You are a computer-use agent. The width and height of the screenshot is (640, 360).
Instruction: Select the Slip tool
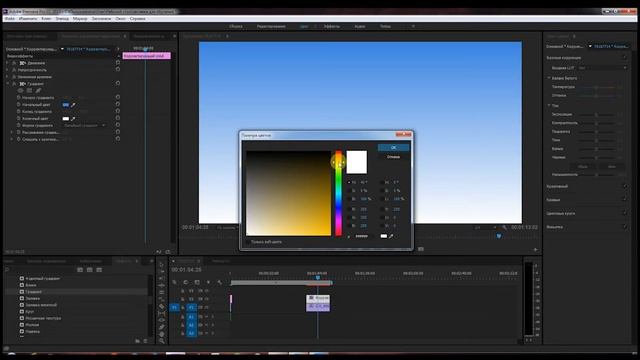(162, 313)
